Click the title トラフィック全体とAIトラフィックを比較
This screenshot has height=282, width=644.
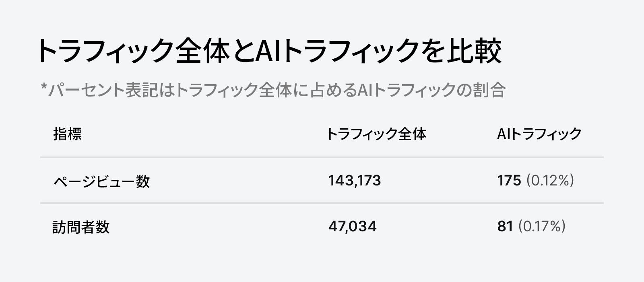[x=269, y=51]
